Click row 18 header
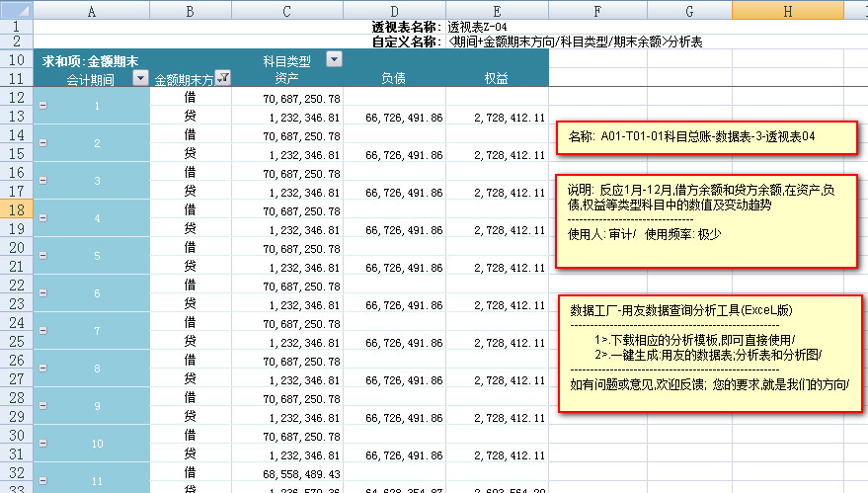This screenshot has height=493, width=868. 16,209
